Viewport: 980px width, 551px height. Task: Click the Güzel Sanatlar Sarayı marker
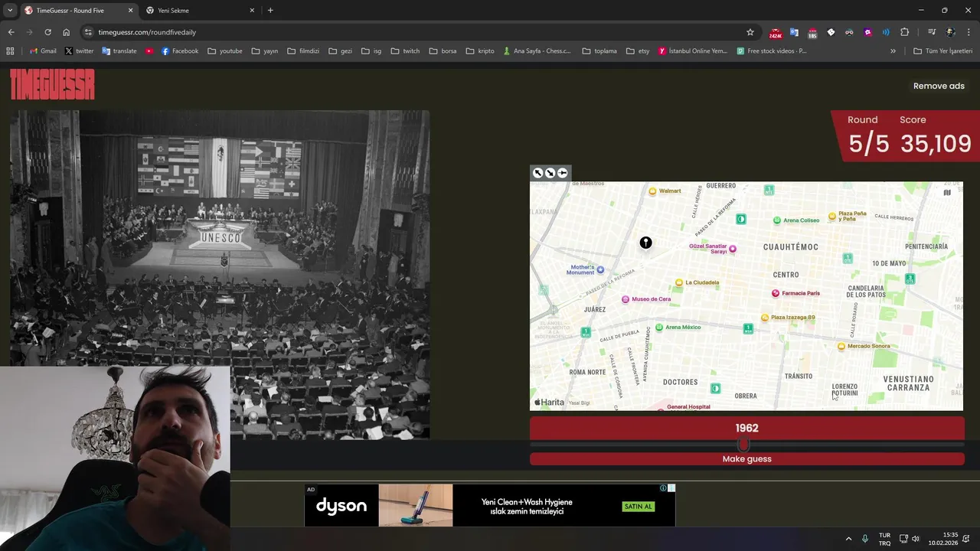pos(733,249)
